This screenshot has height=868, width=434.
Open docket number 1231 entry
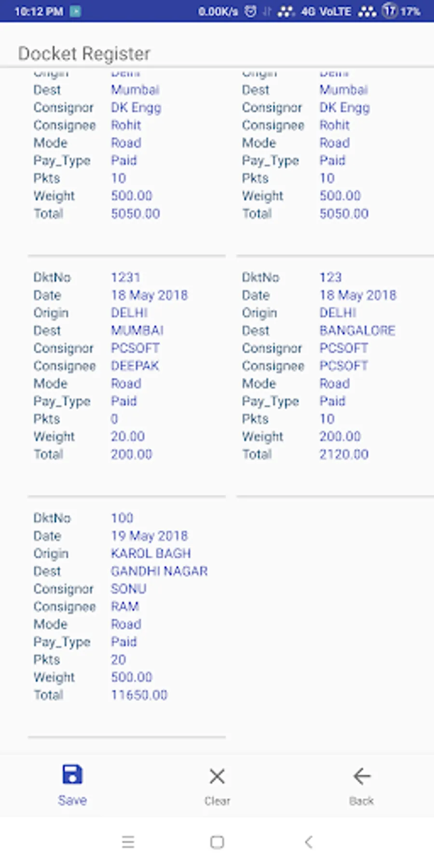[x=126, y=366]
